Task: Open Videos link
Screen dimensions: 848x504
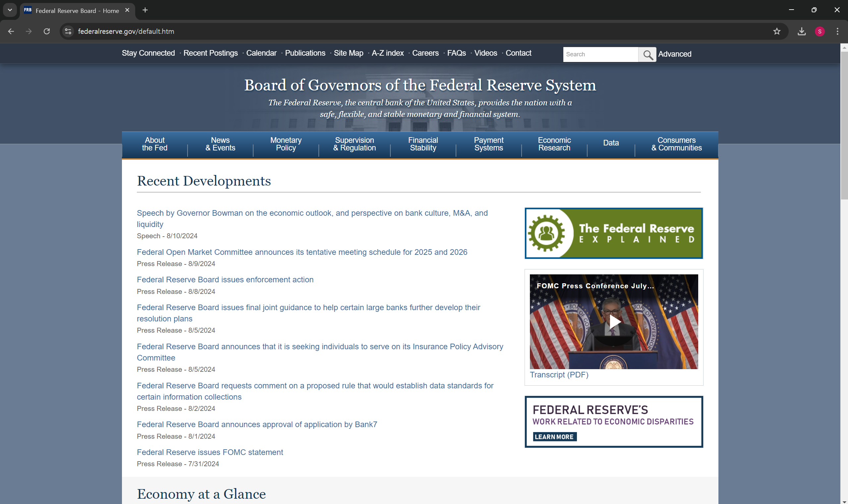Action: point(486,53)
